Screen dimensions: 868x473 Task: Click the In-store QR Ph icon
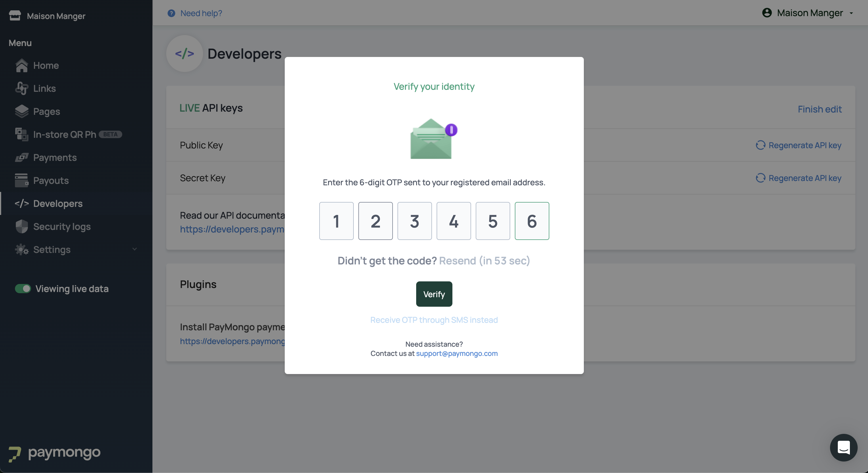(22, 134)
